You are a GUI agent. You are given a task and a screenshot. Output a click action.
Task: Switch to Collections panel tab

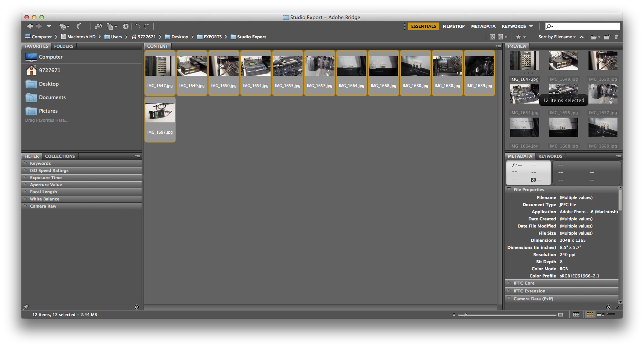click(60, 156)
